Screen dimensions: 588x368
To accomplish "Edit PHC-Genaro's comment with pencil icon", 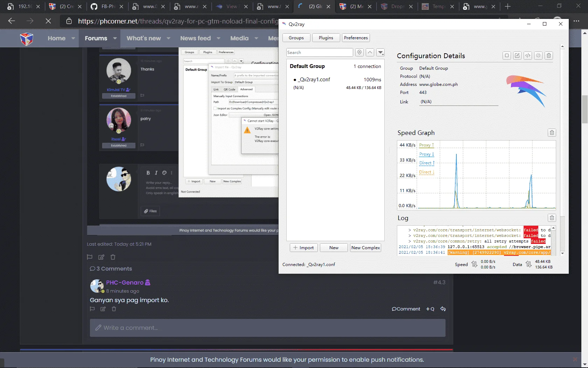I will click(x=103, y=309).
